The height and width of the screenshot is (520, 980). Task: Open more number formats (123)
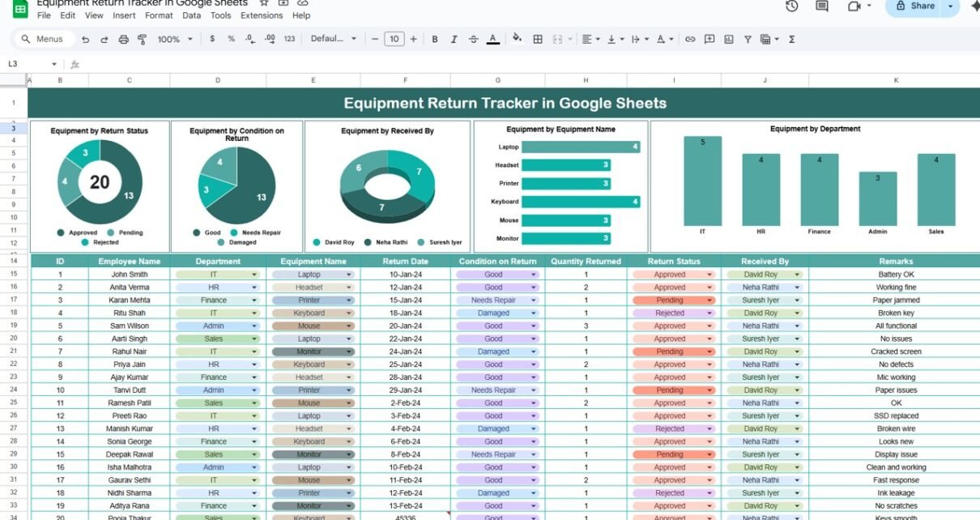(x=290, y=39)
